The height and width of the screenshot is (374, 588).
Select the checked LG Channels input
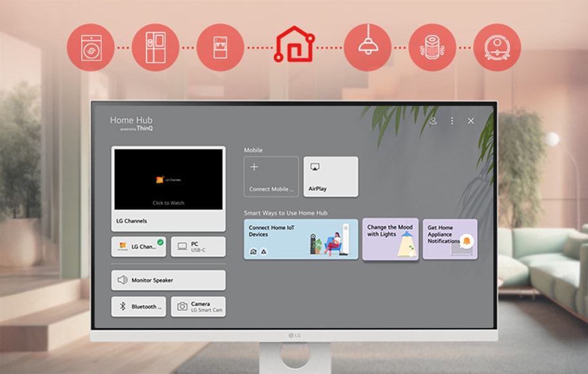coord(138,246)
